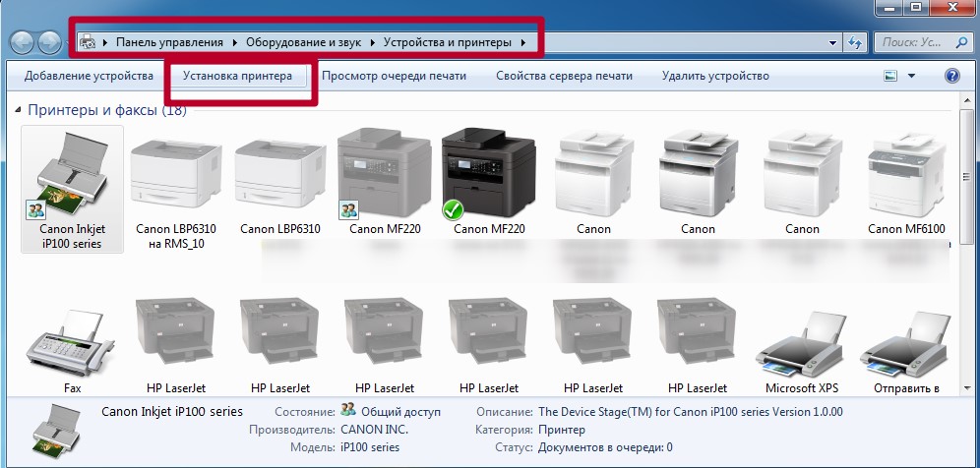Expand arrow before 'Панель управления' breadcrumb
Image resolution: width=980 pixels, height=468 pixels.
point(105,42)
